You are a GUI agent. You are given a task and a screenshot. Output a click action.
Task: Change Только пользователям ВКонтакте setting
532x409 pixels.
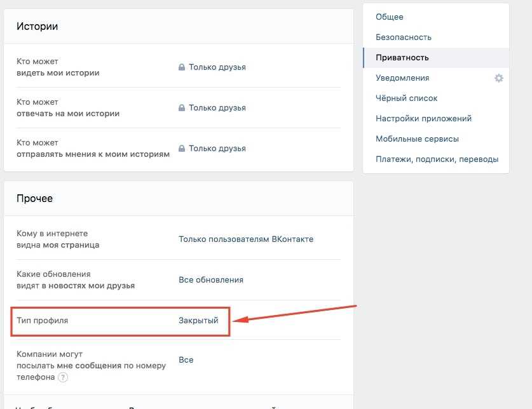click(x=246, y=239)
